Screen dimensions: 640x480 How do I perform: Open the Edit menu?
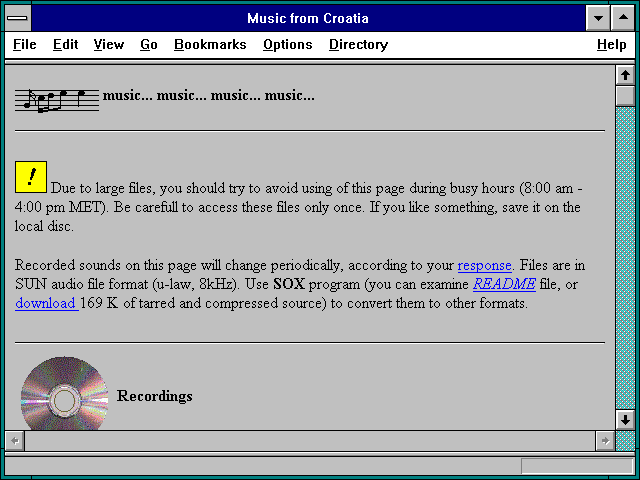tap(65, 44)
